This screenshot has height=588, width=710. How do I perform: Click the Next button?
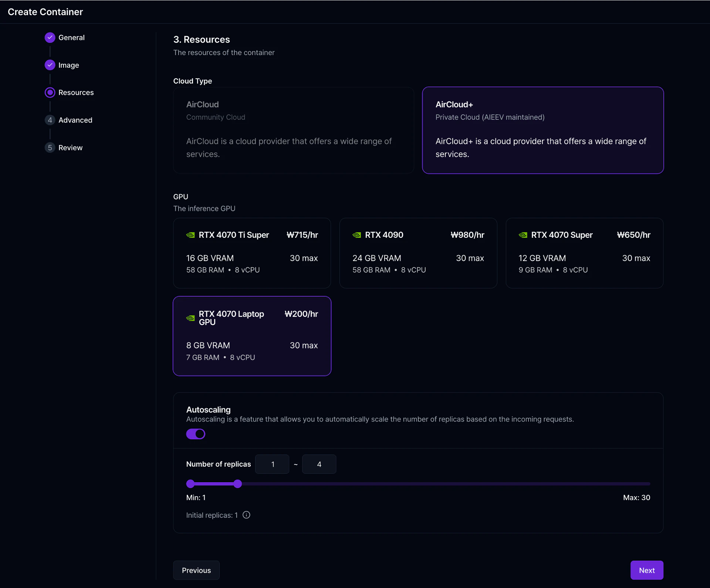tap(646, 570)
